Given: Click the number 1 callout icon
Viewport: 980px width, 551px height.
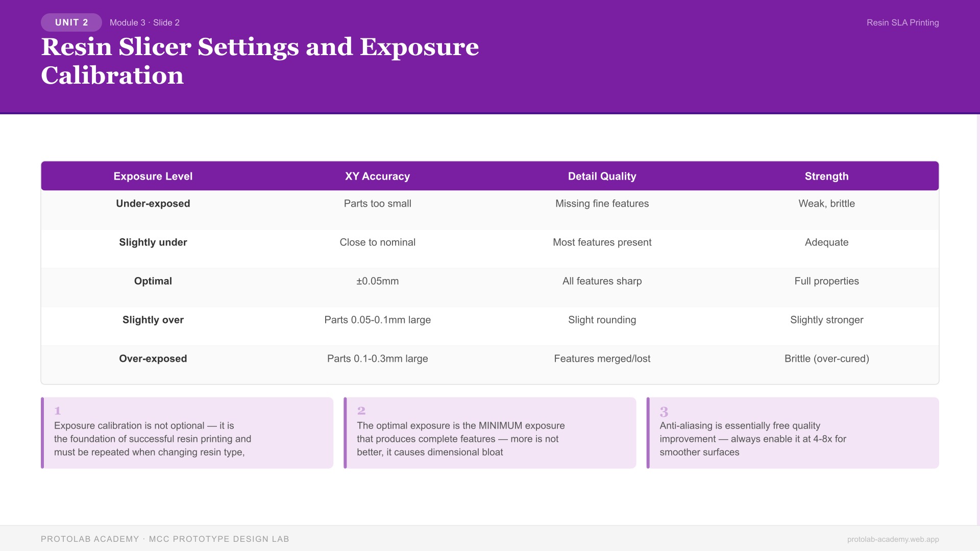Looking at the screenshot, I should 58,411.
